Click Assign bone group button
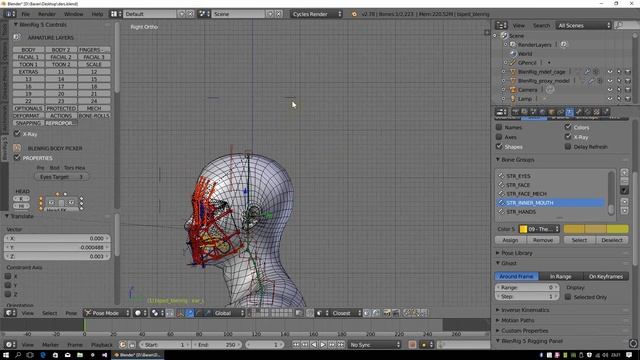Screen dimensions: 640x360 coord(510,240)
